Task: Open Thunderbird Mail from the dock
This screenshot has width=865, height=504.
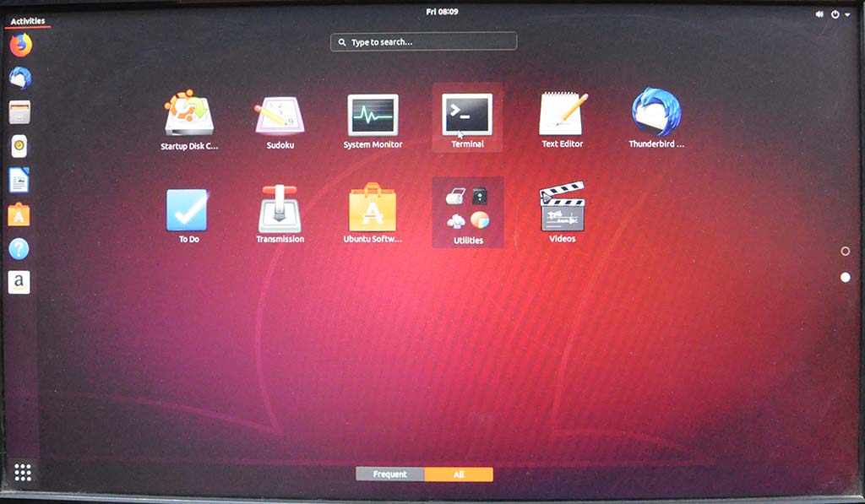Action: click(20, 79)
